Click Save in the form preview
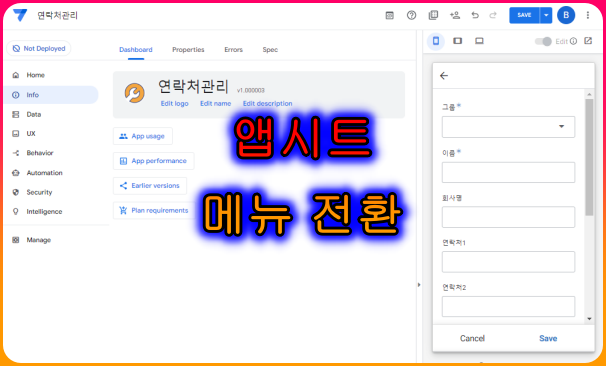Viewport: 606px width, 366px height. 548,338
